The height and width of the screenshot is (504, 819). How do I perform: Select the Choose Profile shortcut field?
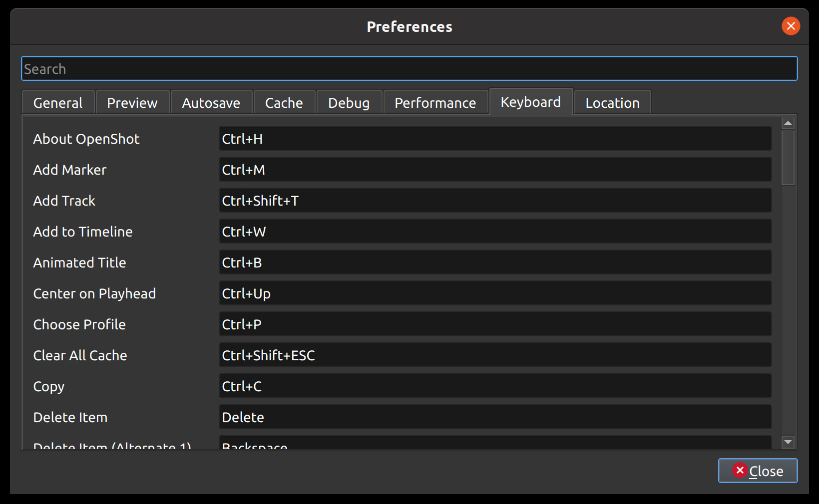[495, 324]
